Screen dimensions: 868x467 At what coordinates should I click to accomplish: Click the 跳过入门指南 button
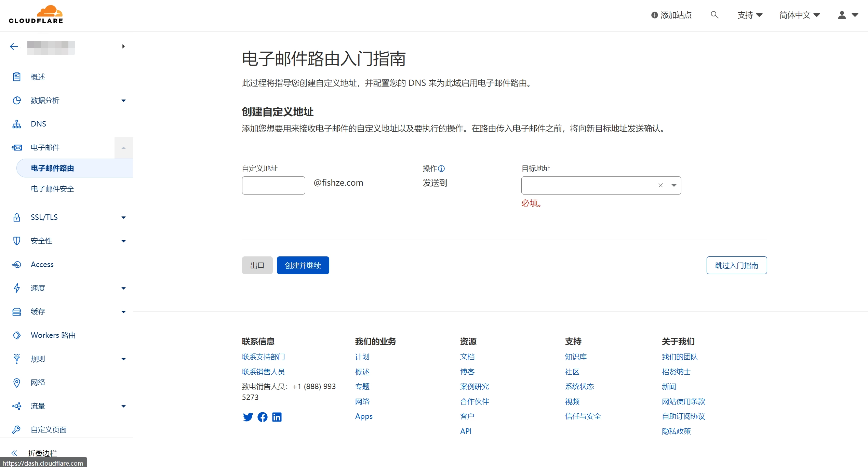tap(736, 265)
